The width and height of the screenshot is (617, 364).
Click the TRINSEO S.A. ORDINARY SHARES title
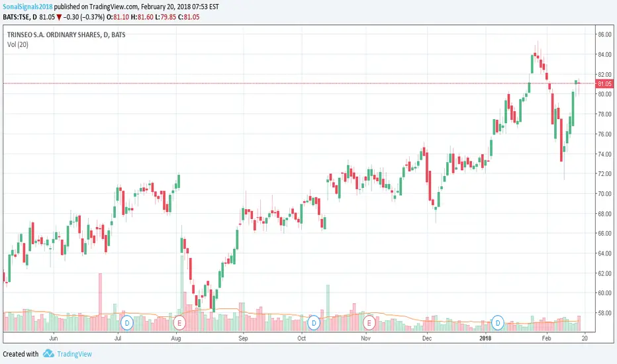pyautogui.click(x=66, y=34)
